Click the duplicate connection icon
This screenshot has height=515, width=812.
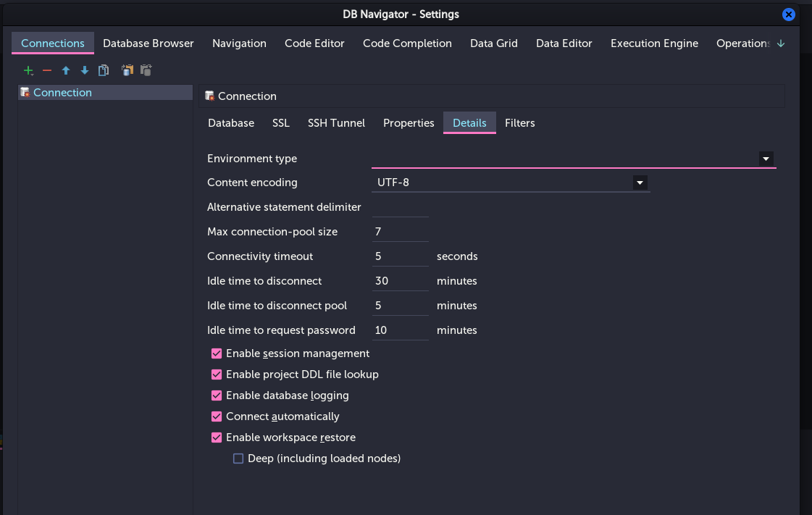pos(104,70)
